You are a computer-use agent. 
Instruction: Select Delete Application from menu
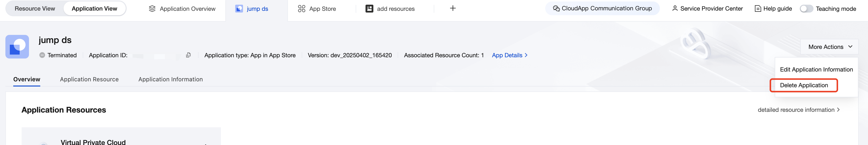click(x=804, y=85)
